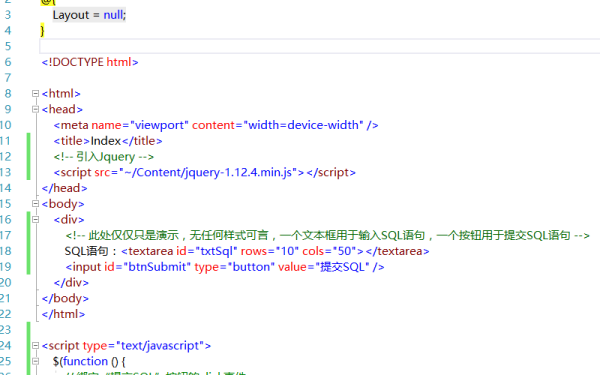
Task: Click line number 18 in gutter
Action: [x=6, y=251]
